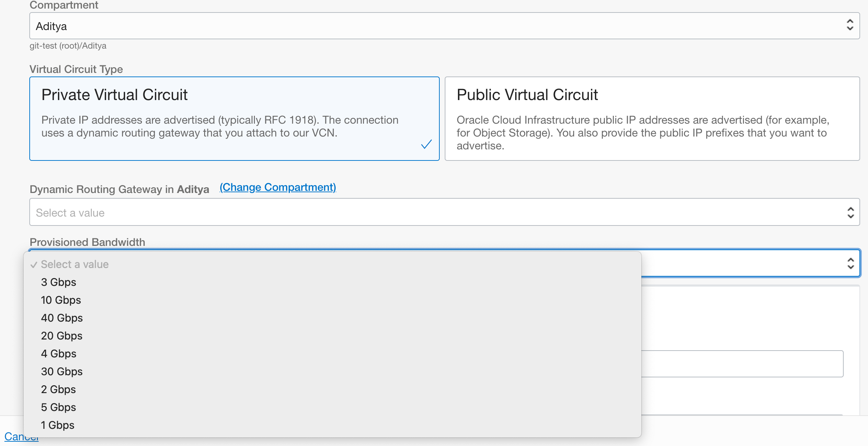
Task: Click the Compartment selector up-down arrows icon
Action: pos(850,25)
